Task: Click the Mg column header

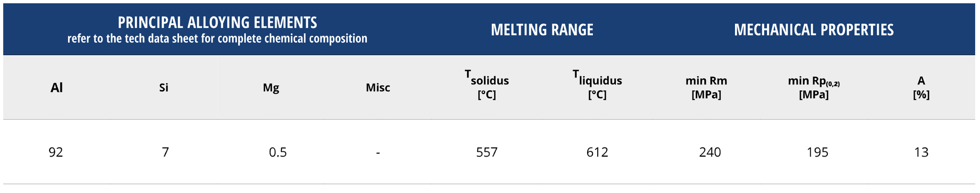Action: (271, 88)
